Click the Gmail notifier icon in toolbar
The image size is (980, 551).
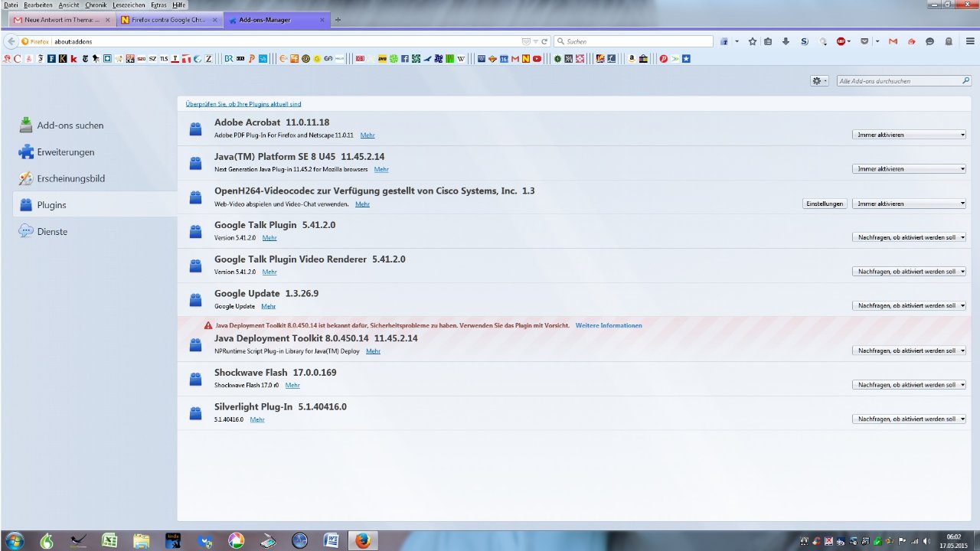893,41
